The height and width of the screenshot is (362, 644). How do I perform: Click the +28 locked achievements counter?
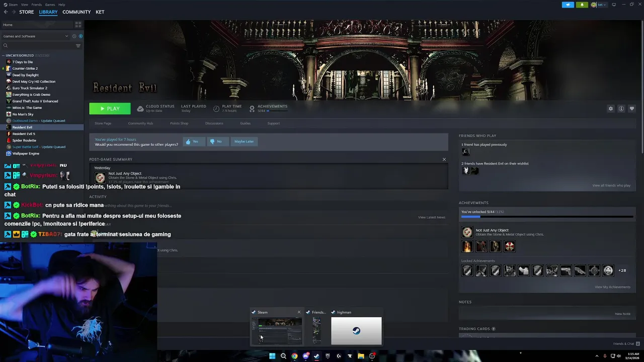pos(622,270)
